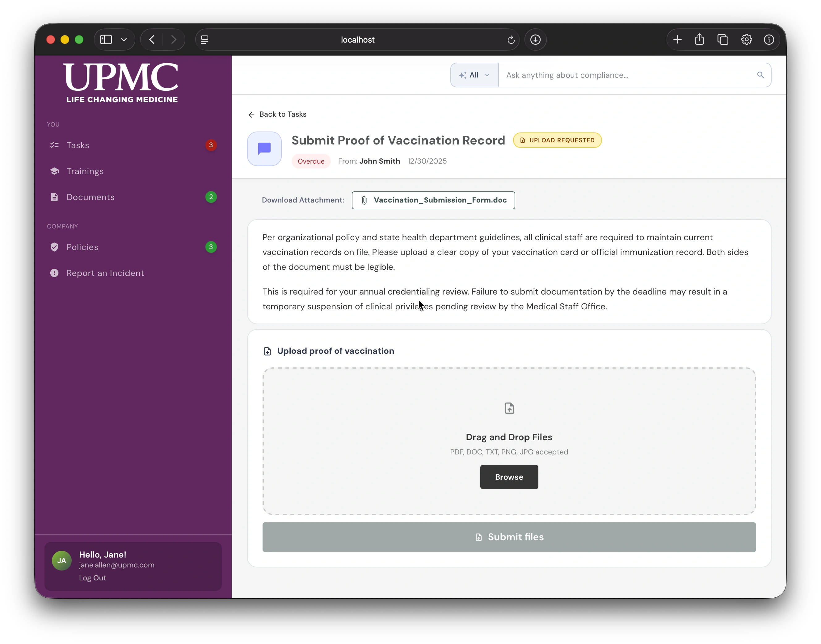The image size is (821, 644).
Task: Go back with the browser back arrow
Action: pyautogui.click(x=152, y=40)
